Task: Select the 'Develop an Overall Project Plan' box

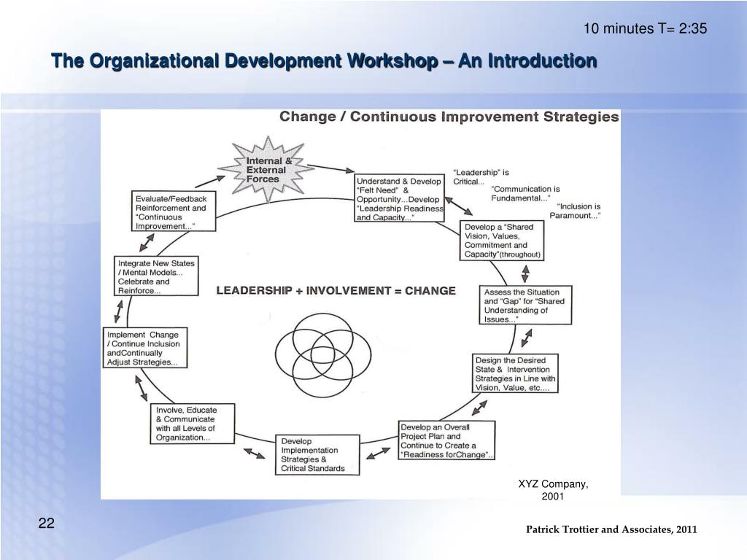Action: pyautogui.click(x=447, y=440)
